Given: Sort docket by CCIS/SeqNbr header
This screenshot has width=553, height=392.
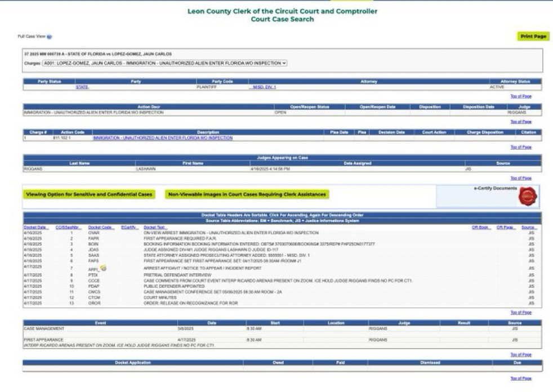Looking at the screenshot, I should pyautogui.click(x=68, y=227).
